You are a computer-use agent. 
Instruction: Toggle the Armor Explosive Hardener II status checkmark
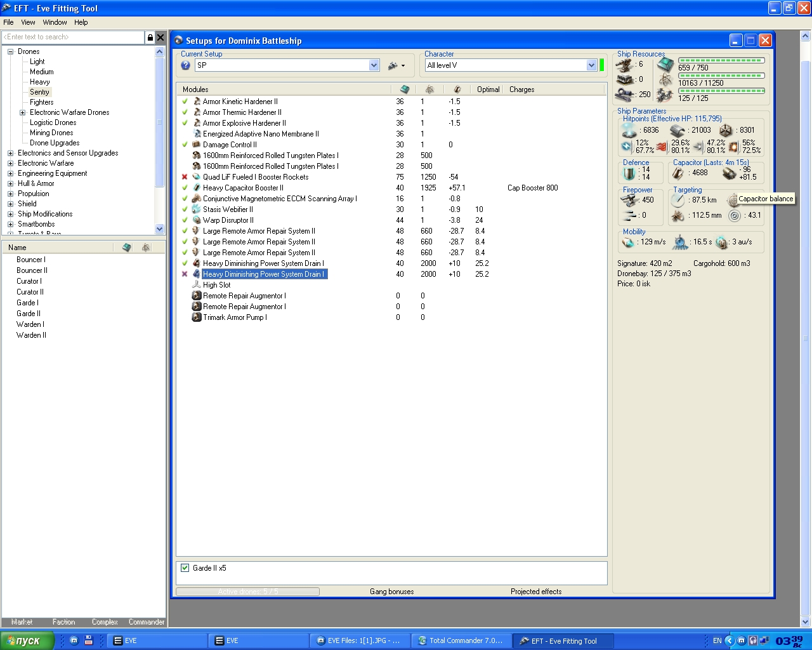pyautogui.click(x=185, y=123)
